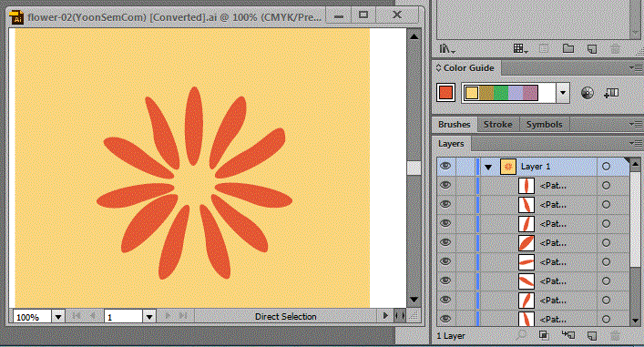The image size is (644, 347).
Task: Pick mauve pink swatch in harmony strip
Action: pyautogui.click(x=530, y=93)
